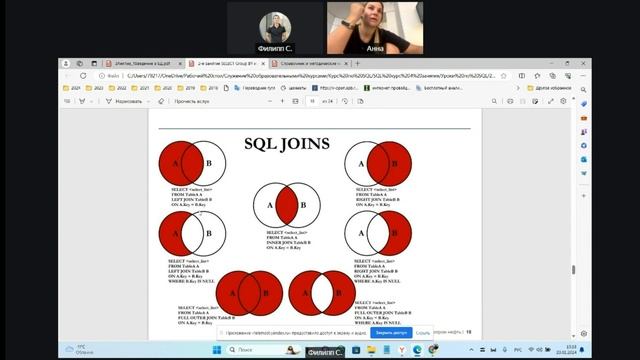
Task: Enter PDF full screen mode
Action: coord(551,101)
